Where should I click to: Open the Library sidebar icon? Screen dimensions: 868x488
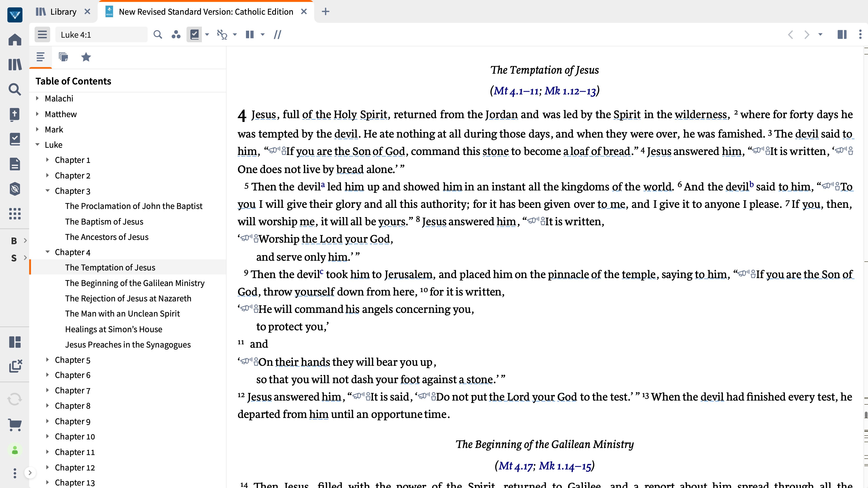pos(15,64)
